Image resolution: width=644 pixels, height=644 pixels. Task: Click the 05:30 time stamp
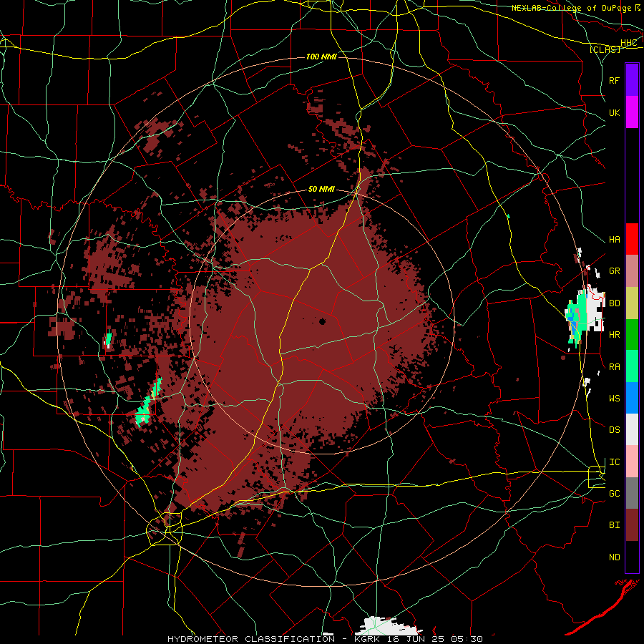pyautogui.click(x=466, y=639)
